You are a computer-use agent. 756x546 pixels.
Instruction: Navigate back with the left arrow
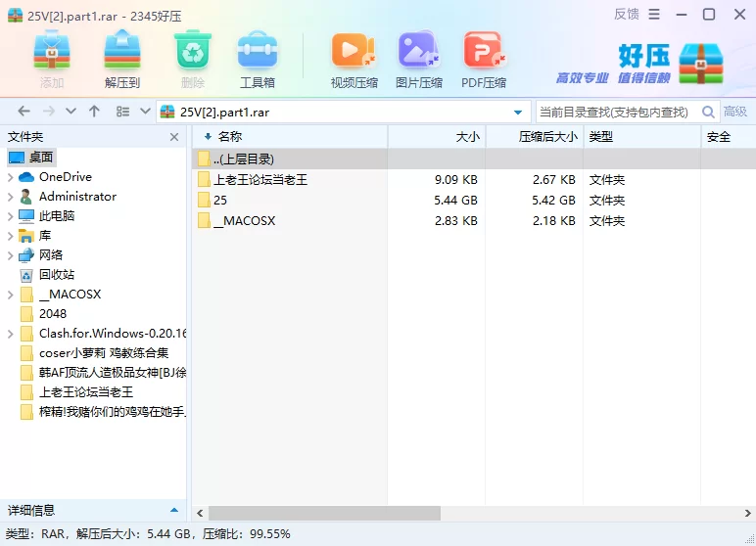click(24, 112)
